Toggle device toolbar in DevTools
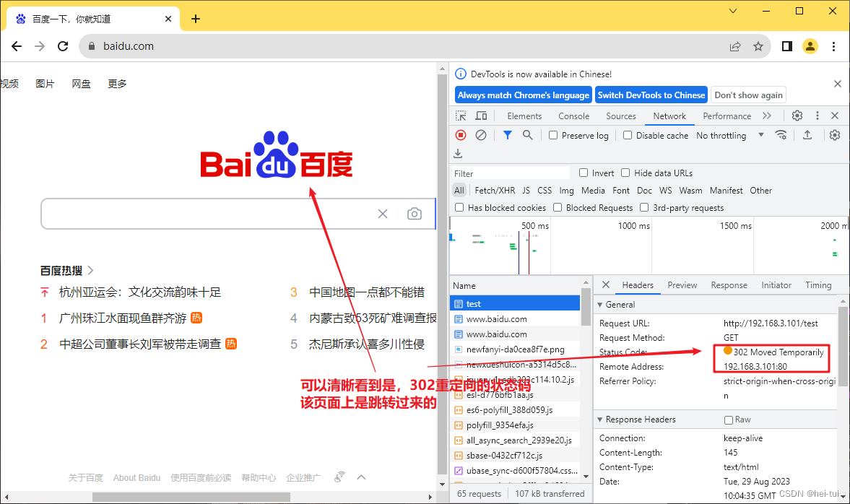 (x=481, y=116)
